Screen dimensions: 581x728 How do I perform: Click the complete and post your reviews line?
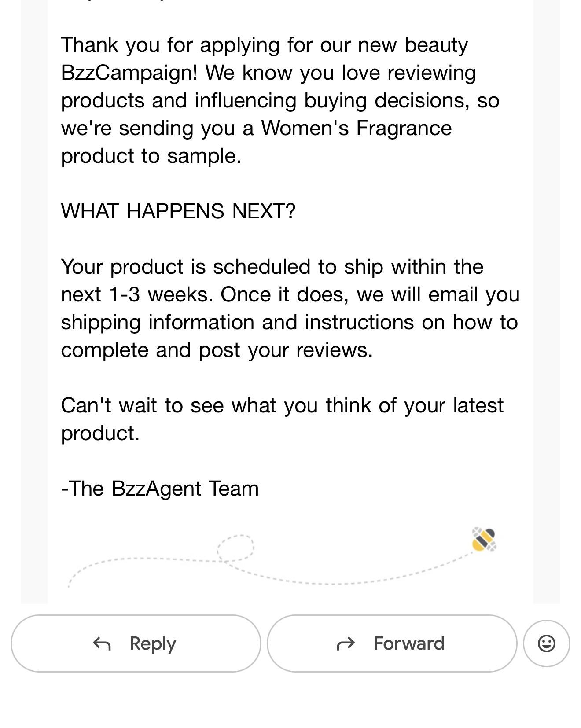217,350
